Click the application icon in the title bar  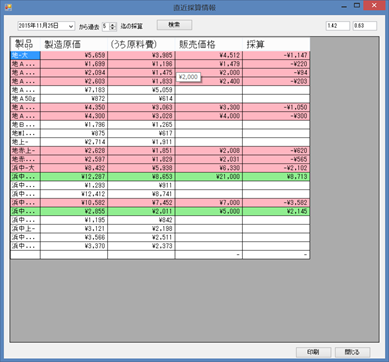pos(8,7)
